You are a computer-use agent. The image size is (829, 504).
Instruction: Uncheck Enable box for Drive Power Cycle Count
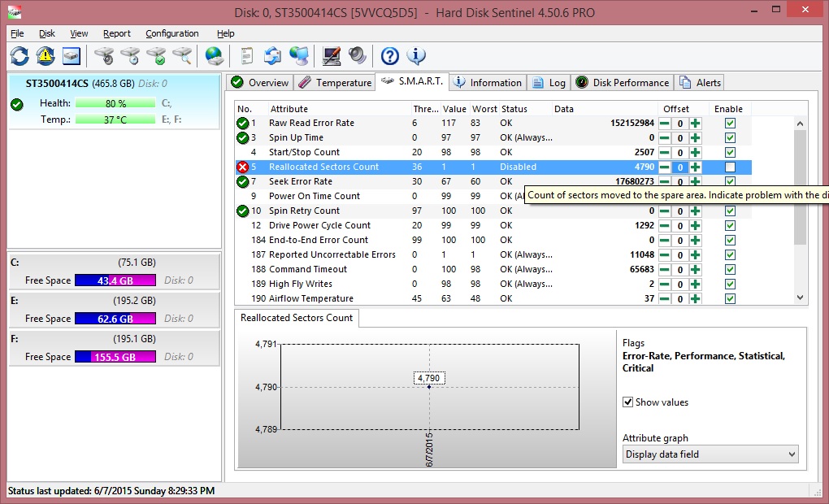click(x=730, y=226)
